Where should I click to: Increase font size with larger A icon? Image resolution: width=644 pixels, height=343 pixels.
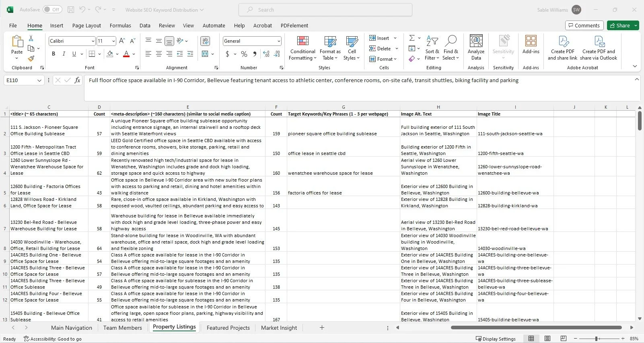pos(122,41)
